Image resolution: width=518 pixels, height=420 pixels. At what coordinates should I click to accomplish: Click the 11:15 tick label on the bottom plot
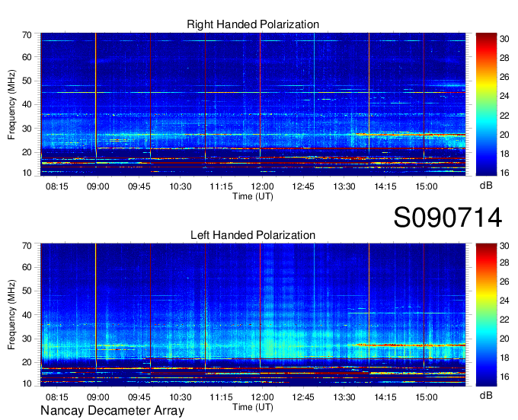[222, 397]
